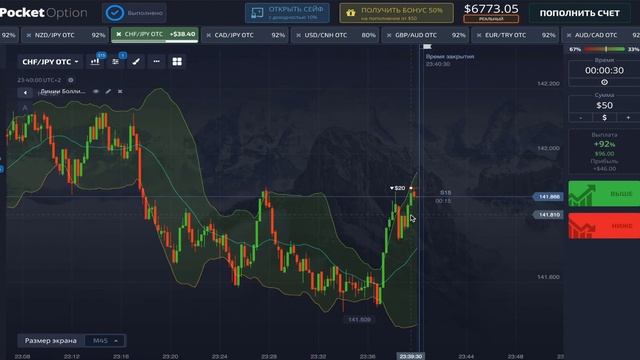Click the +92% payout value
Viewport: 640px width, 360px height.
tap(604, 144)
